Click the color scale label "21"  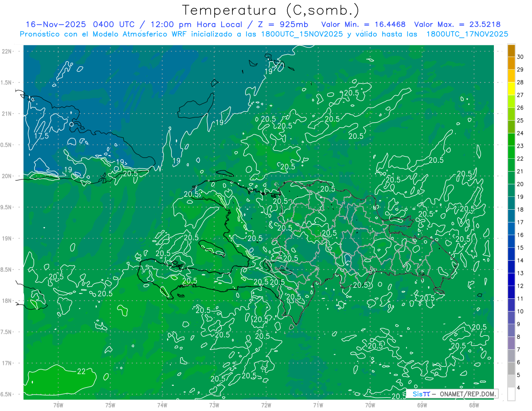coord(520,171)
